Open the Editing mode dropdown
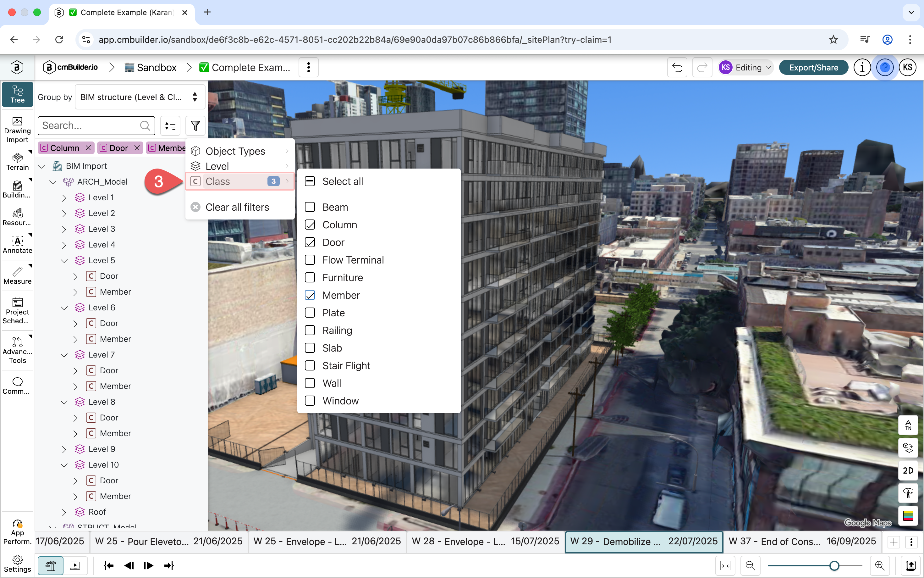Screen dimensions: 924x578 click(x=745, y=68)
